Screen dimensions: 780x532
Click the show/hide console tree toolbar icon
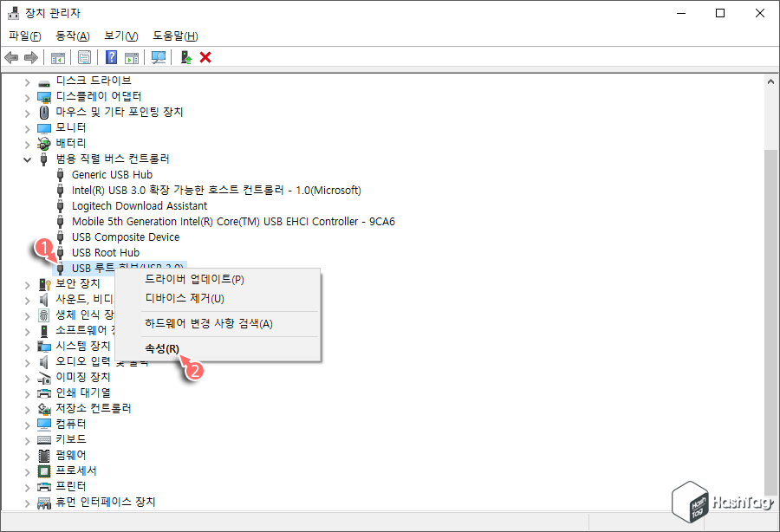click(57, 57)
